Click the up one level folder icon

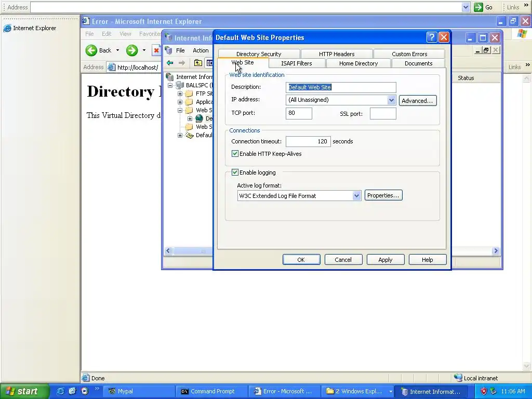point(198,63)
